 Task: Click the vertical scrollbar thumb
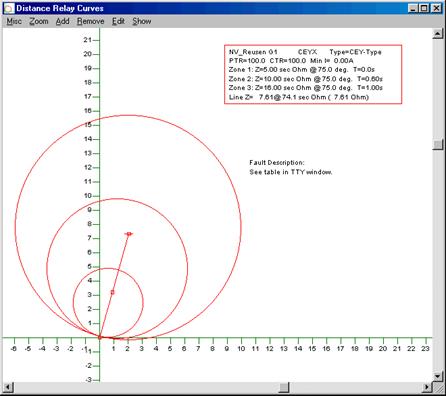438,144
